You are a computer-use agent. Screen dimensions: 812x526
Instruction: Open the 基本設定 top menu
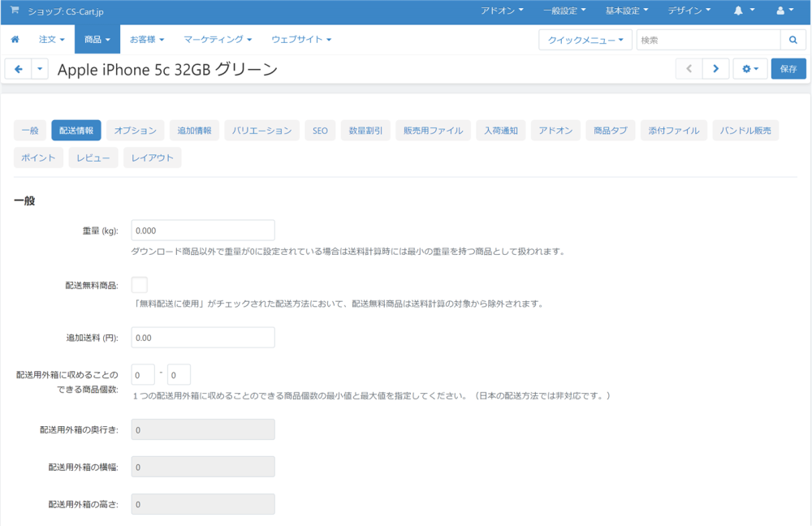[627, 11]
